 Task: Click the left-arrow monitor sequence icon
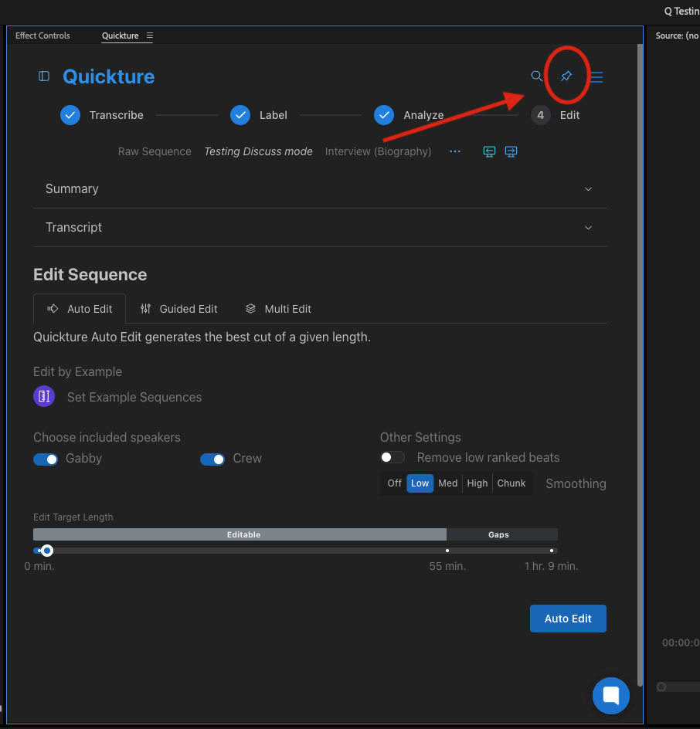[489, 151]
